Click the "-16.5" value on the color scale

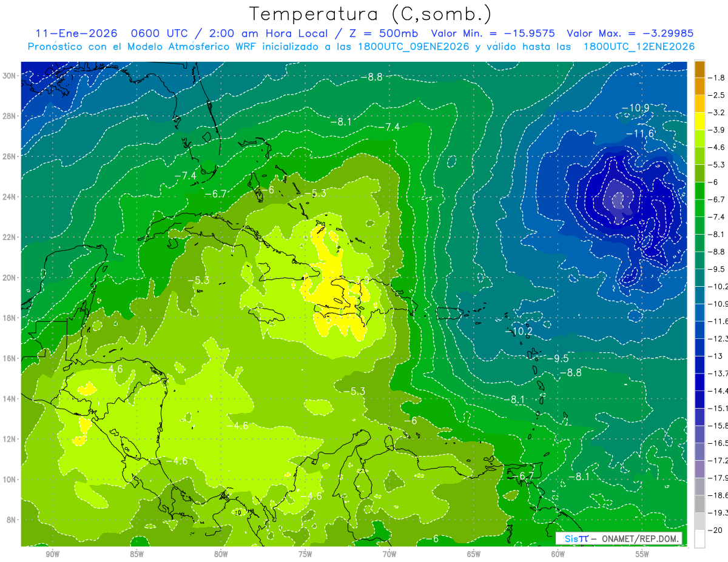point(718,442)
